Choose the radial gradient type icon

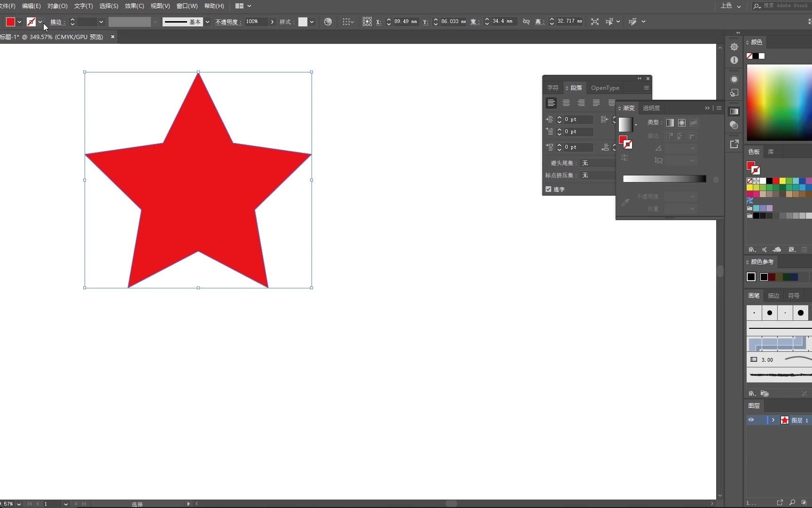[682, 123]
